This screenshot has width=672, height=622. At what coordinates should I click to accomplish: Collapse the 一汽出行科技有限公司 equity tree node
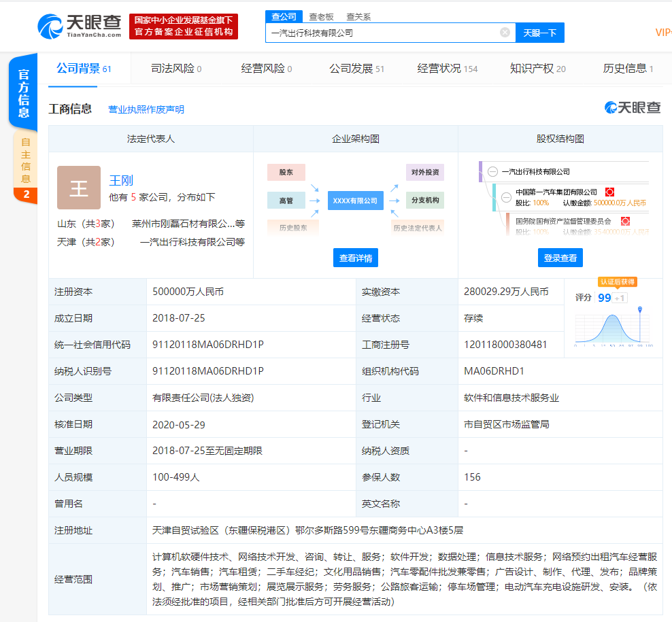point(492,172)
